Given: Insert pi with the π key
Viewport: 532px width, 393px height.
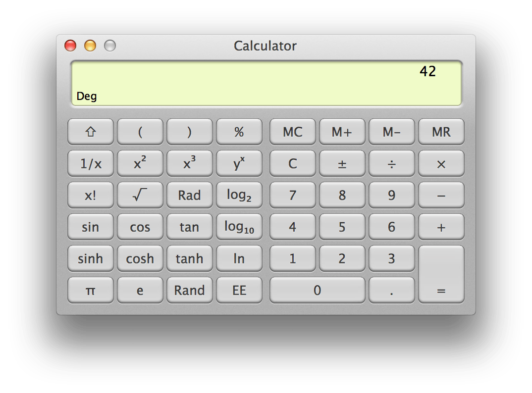Looking at the screenshot, I should (91, 290).
